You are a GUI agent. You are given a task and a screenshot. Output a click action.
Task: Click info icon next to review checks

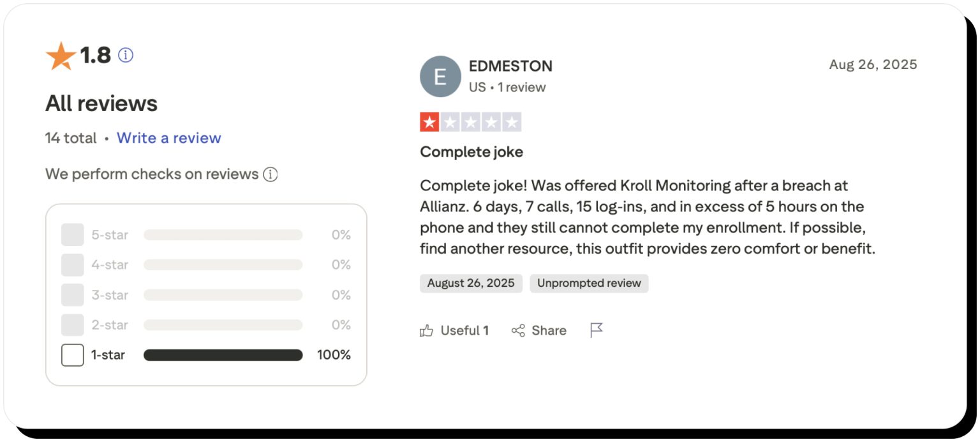coord(271,174)
